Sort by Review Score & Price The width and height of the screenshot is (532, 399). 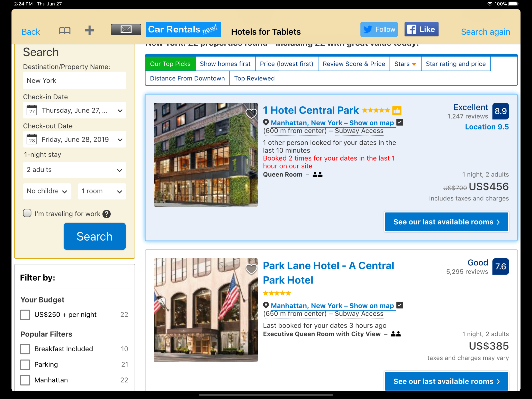point(354,64)
